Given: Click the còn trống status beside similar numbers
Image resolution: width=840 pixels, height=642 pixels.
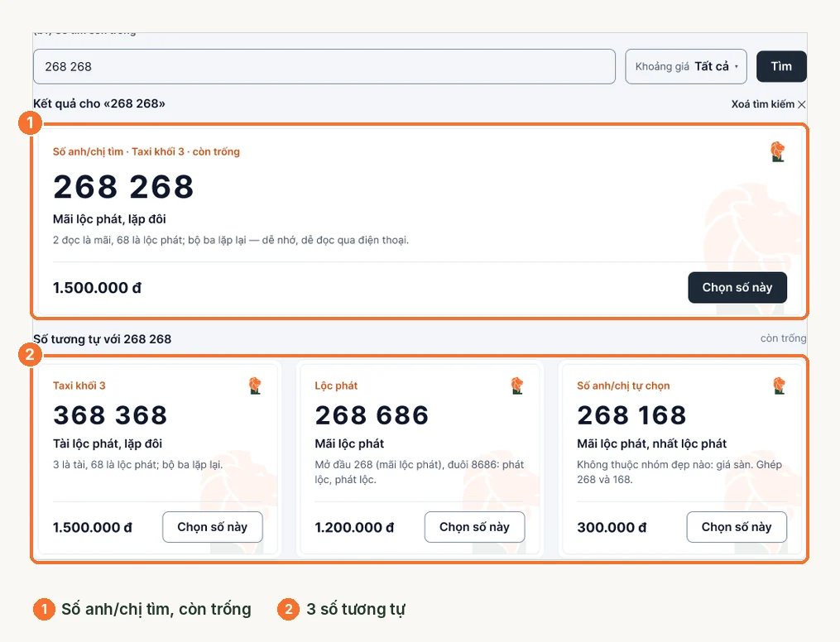Looking at the screenshot, I should [783, 338].
